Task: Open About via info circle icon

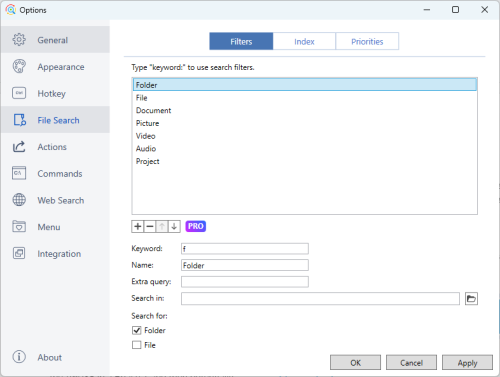Action: pos(19,357)
